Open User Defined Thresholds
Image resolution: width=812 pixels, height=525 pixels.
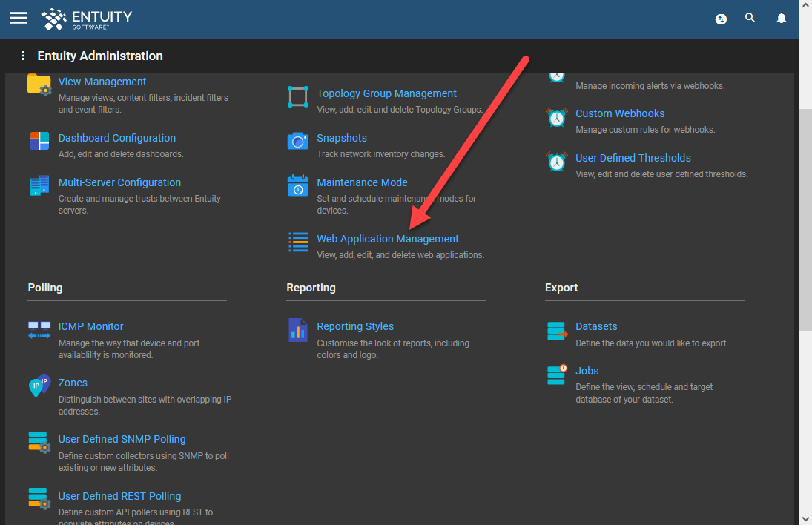(633, 158)
